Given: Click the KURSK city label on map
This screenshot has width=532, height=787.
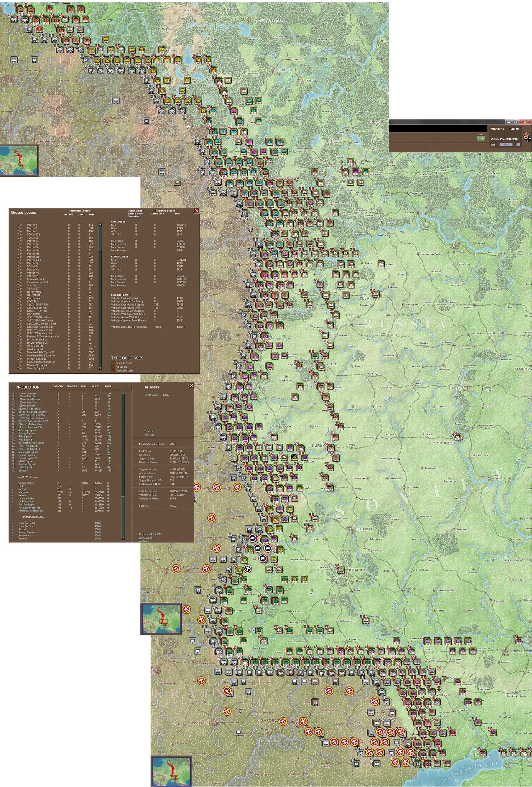Looking at the screenshot, I should (318, 445).
